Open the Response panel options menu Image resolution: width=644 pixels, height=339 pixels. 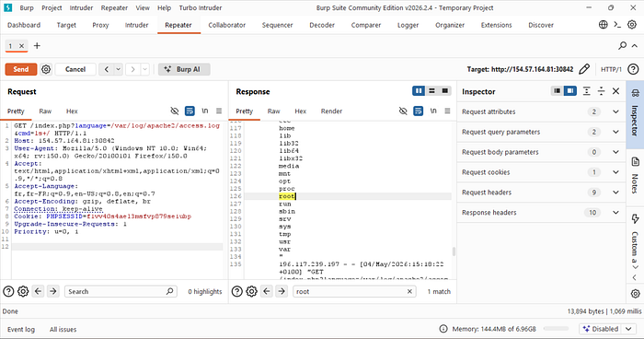448,111
